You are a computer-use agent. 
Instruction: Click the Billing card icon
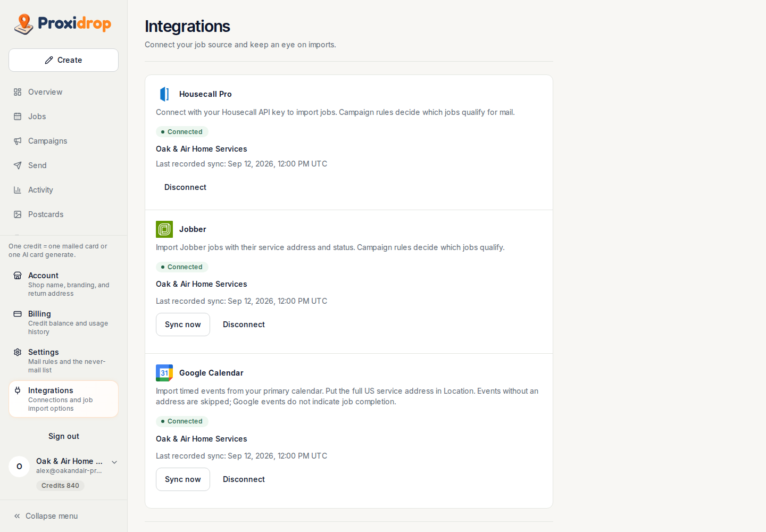coord(18,314)
